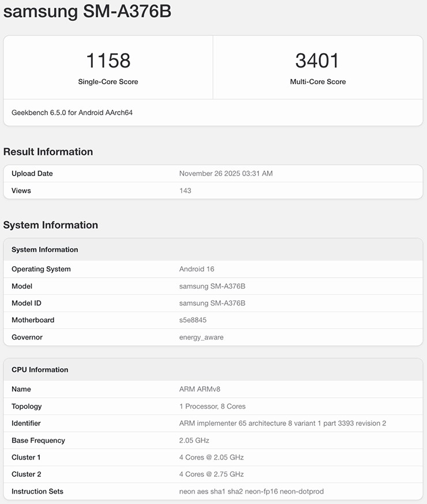Select the 2.05 GHz base frequency value
The height and width of the screenshot is (504, 427).
coord(194,440)
